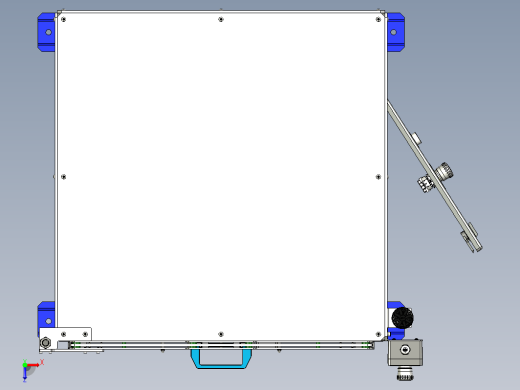Select the right middle panel screw
This screenshot has width=520, height=390.
click(x=378, y=177)
